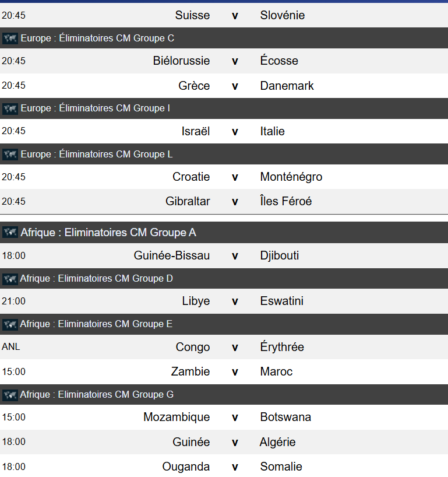The width and height of the screenshot is (448, 477).
Task: Select Europe : Éliminatoires CM Groupe L header
Action: click(x=96, y=155)
